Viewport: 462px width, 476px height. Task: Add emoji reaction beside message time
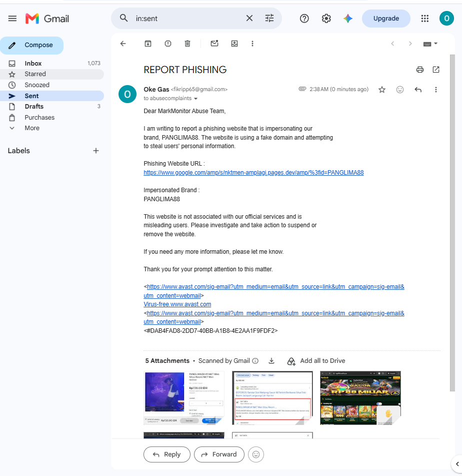coord(400,90)
